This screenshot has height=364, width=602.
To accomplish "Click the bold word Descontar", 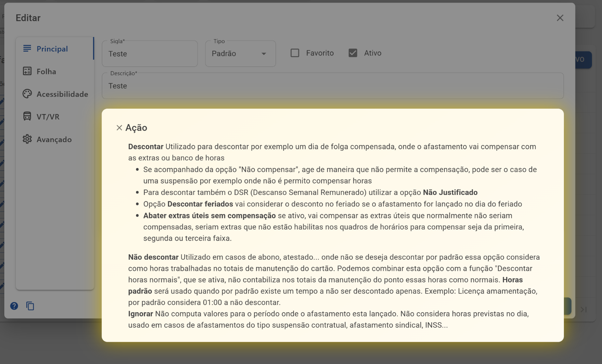I will coord(146,146).
